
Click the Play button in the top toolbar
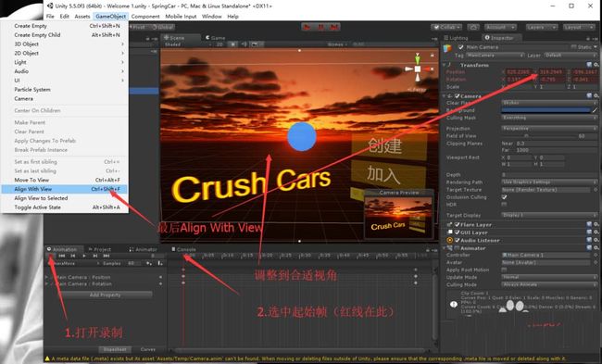coord(307,27)
